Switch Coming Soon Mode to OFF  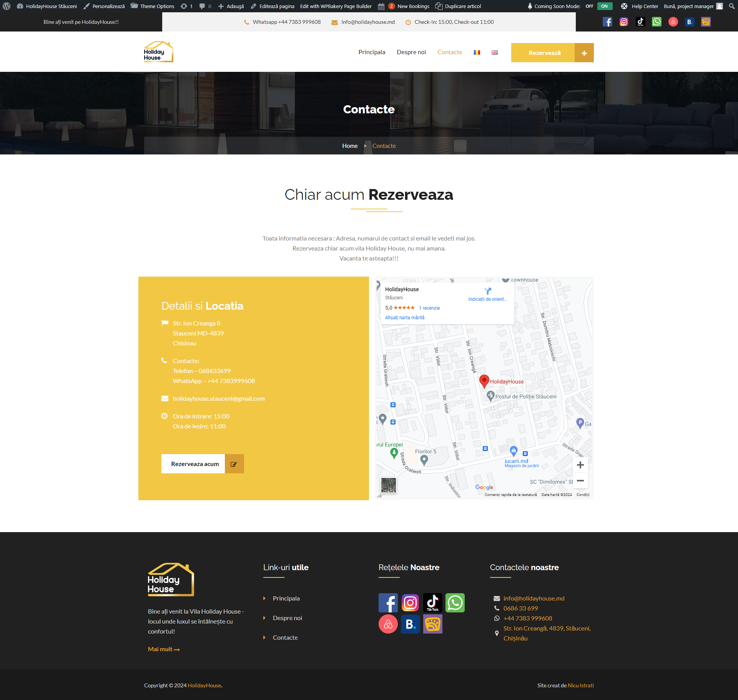pos(589,6)
